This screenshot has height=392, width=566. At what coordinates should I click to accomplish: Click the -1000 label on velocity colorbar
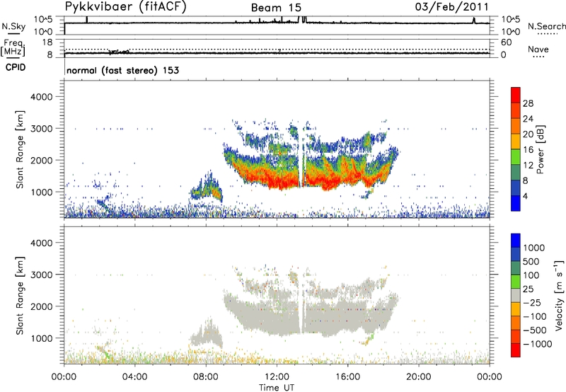tap(538, 344)
